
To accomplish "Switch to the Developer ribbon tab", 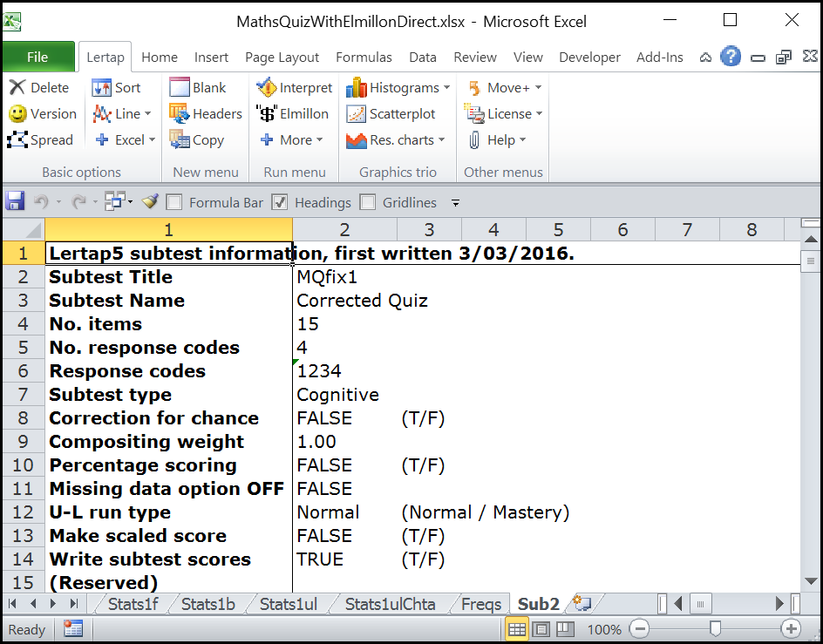I will click(589, 57).
